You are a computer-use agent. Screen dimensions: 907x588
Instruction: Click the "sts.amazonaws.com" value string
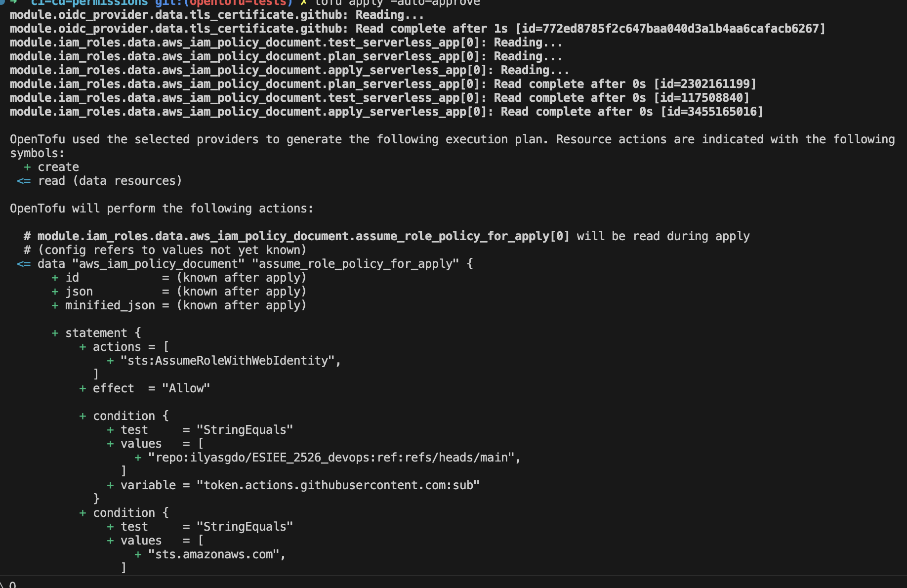point(214,555)
